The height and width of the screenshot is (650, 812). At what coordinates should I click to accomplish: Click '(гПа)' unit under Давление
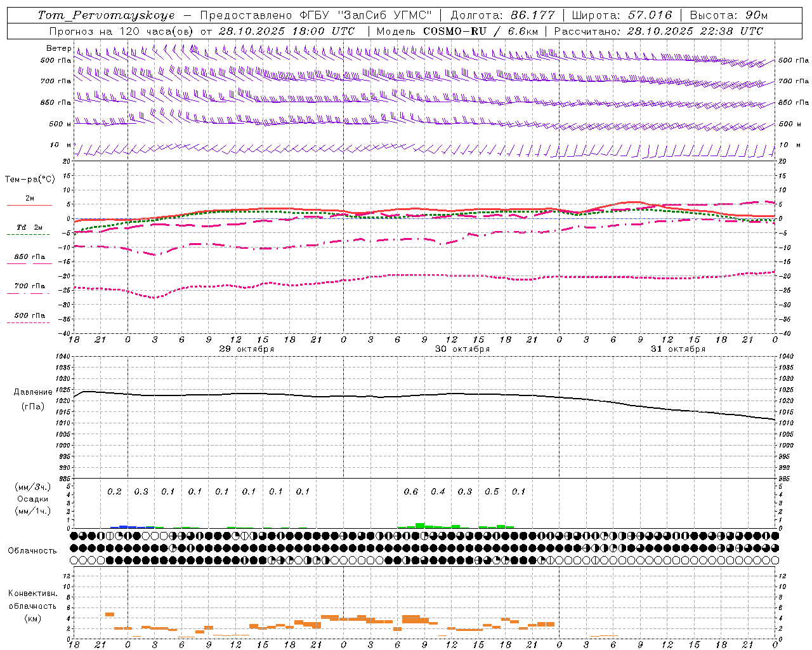pyautogui.click(x=33, y=407)
